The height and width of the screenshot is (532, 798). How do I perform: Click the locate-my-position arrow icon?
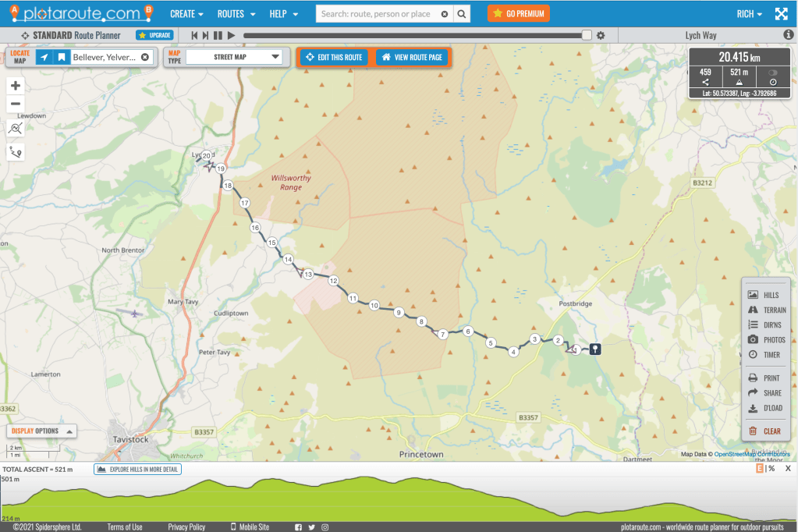pyautogui.click(x=44, y=58)
